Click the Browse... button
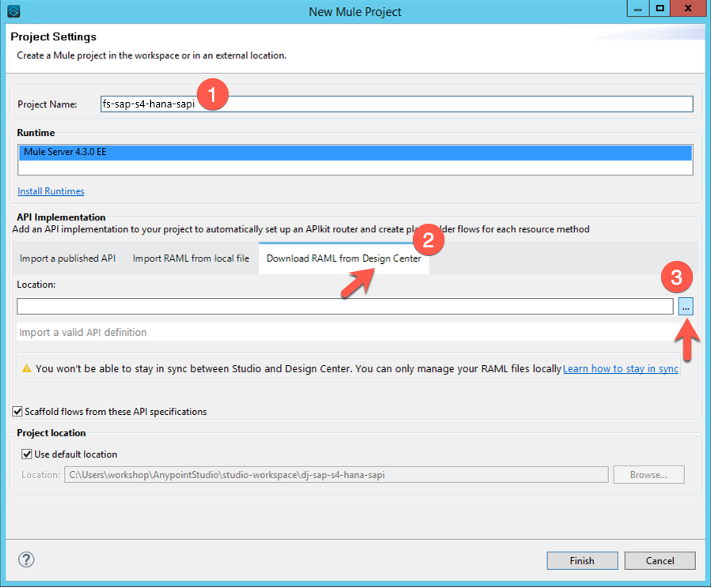 pyautogui.click(x=649, y=475)
